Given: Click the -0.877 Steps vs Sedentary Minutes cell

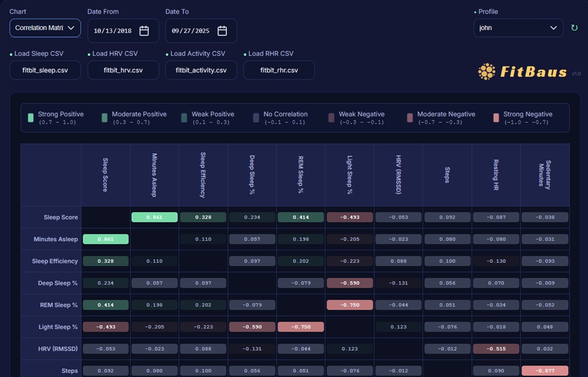Looking at the screenshot, I should [x=545, y=370].
